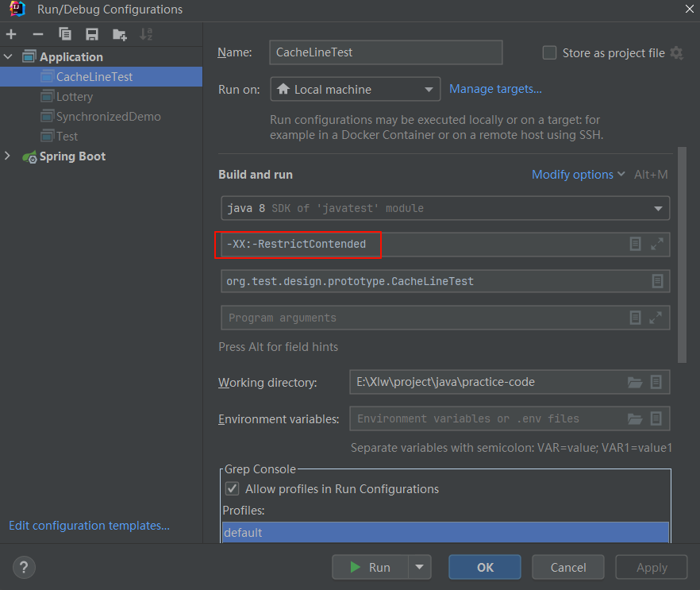Enable Store as project file checkbox
This screenshot has height=590, width=700.
point(549,53)
